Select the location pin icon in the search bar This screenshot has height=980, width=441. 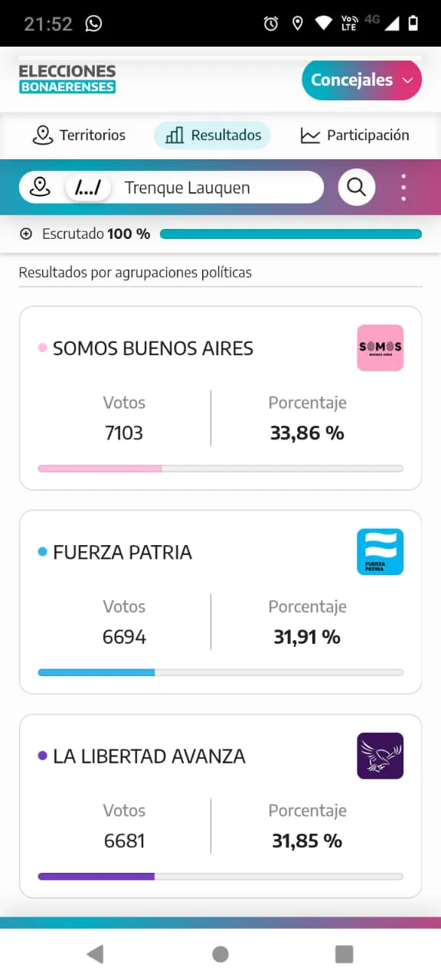click(x=39, y=187)
